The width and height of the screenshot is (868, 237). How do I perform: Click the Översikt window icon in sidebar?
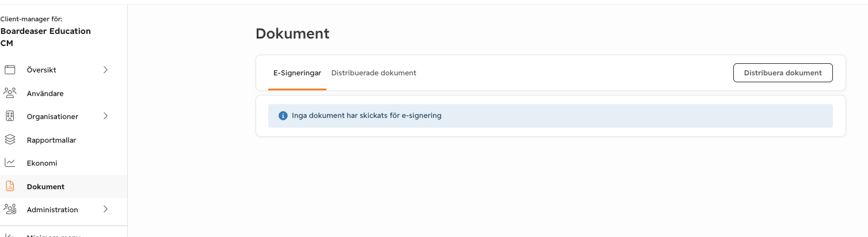pyautogui.click(x=10, y=70)
